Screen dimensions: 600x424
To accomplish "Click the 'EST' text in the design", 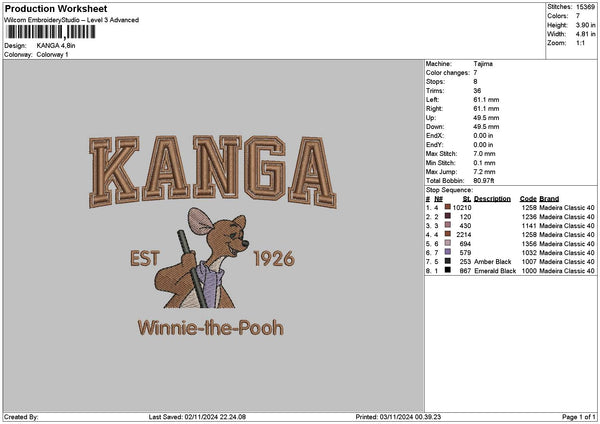I will 145,259.
